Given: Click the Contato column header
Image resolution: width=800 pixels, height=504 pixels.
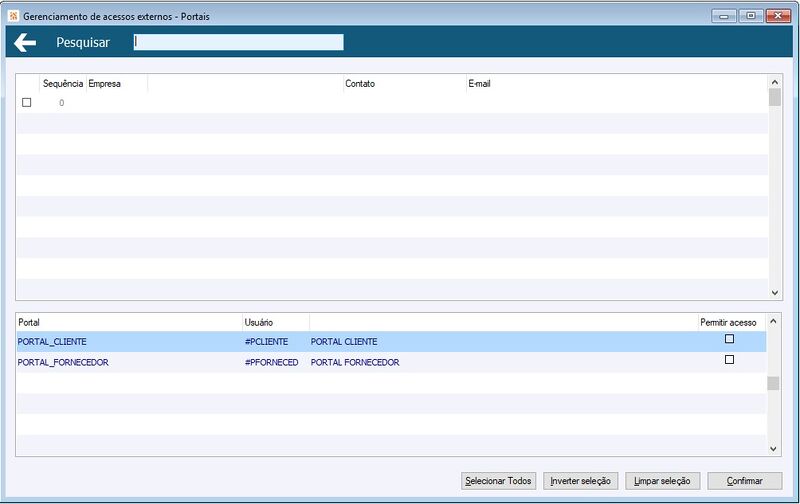Looking at the screenshot, I should [360, 84].
